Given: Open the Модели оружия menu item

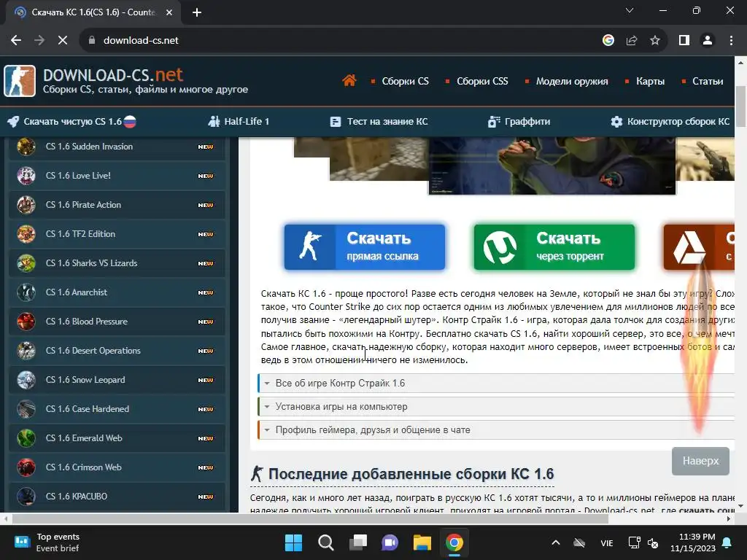Looking at the screenshot, I should click(572, 82).
